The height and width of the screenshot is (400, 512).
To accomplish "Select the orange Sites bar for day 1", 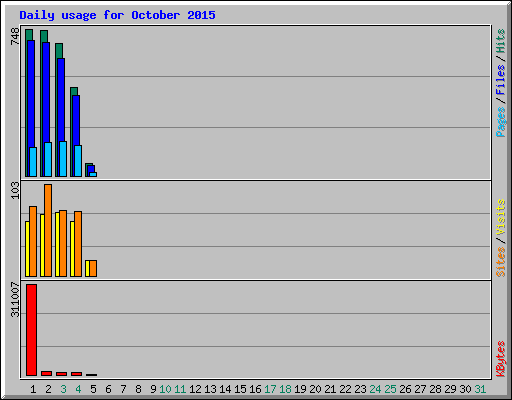I will (33, 241).
